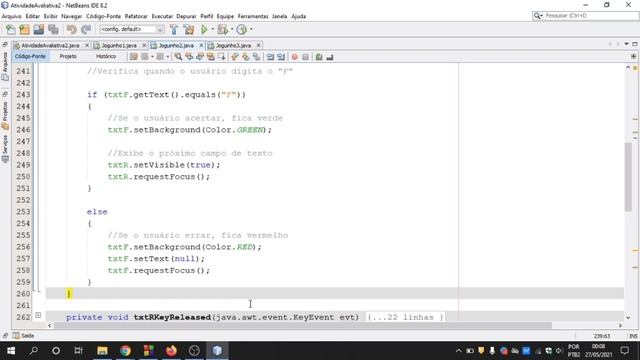Switch to the Joguinho1.java tab
Viewport: 640px width, 360px height.
pyautogui.click(x=119, y=45)
